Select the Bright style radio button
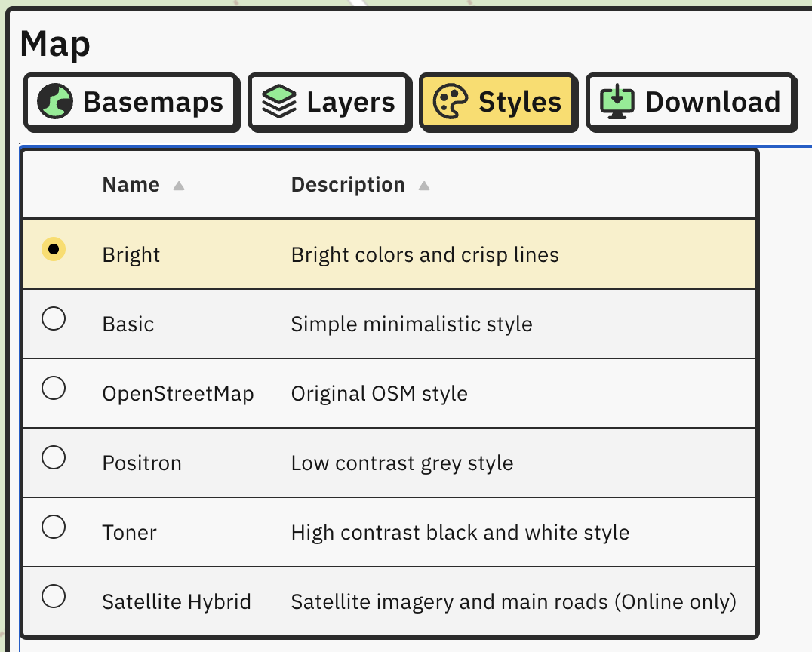 pos(54,249)
